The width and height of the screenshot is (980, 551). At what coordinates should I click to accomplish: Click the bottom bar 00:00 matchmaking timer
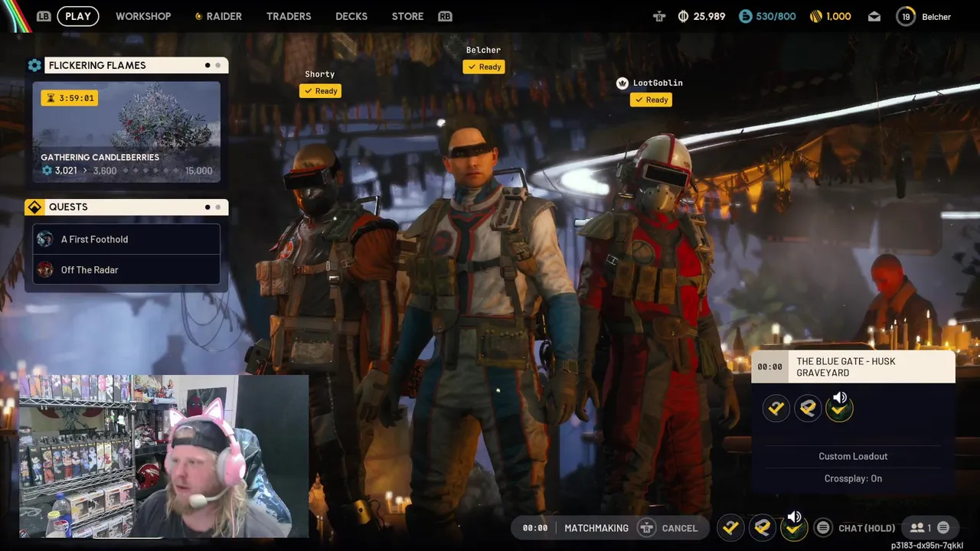(535, 528)
